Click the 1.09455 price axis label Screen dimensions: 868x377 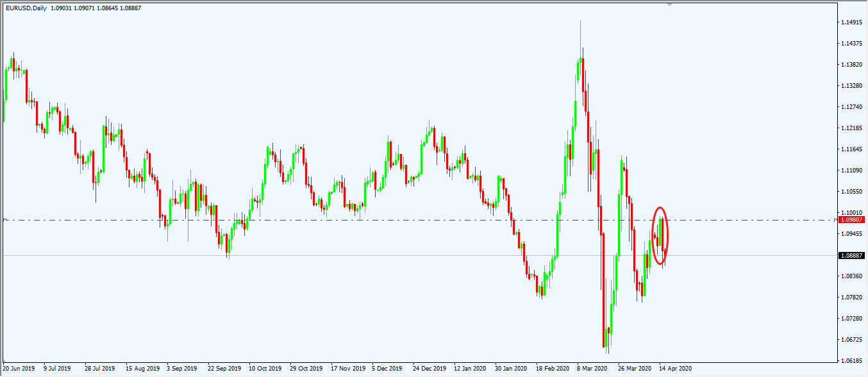(851, 234)
